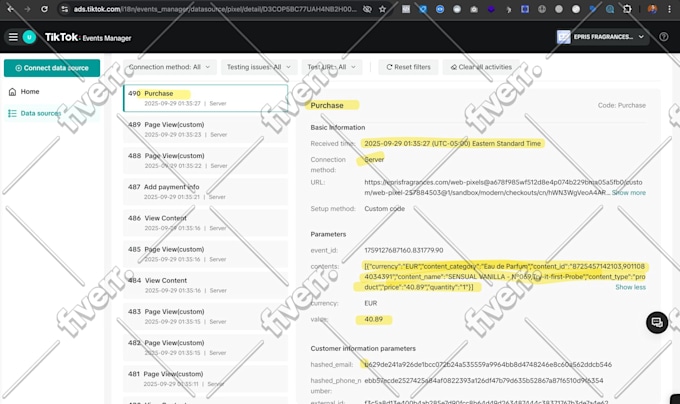Open the Testing issues: All filter
Viewport: 680px width, 404px height.
pos(259,67)
